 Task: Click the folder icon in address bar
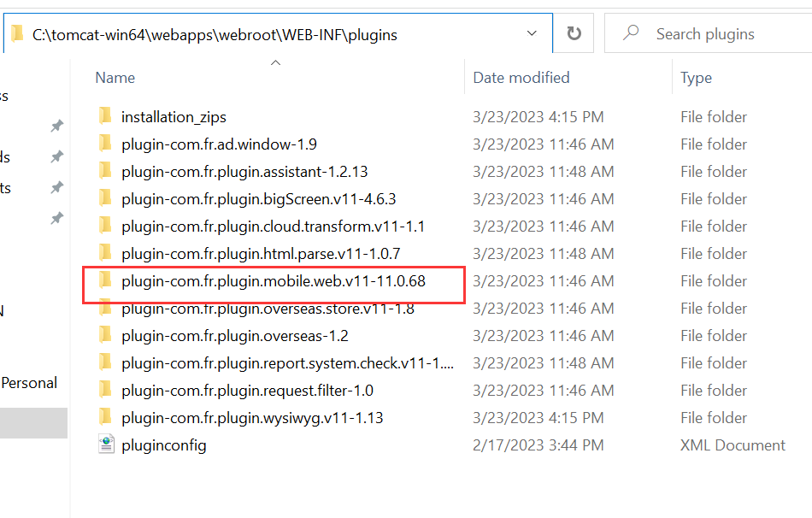[18, 33]
